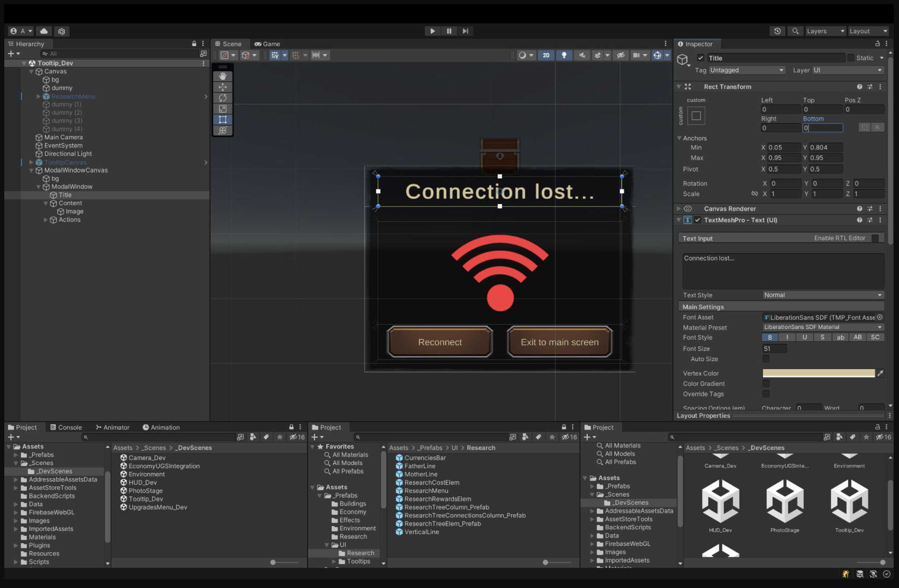Click the anchor preset box
The height and width of the screenshot is (588, 899).
(696, 116)
